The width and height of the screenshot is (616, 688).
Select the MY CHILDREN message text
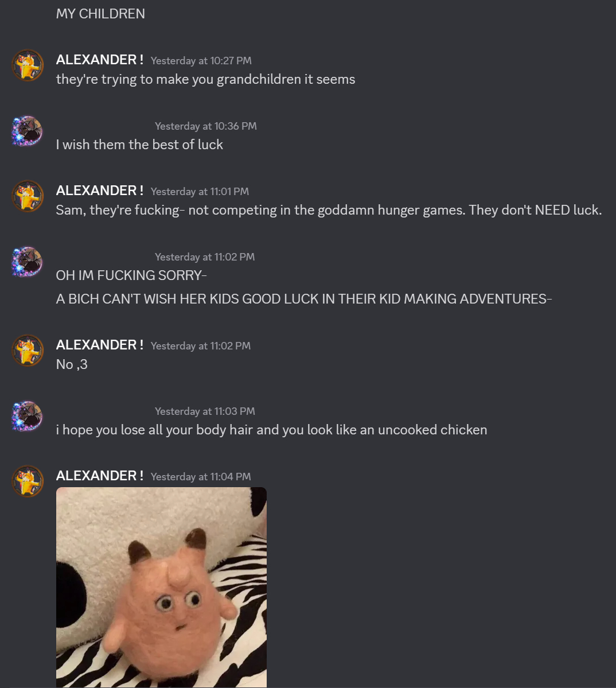coord(100,14)
